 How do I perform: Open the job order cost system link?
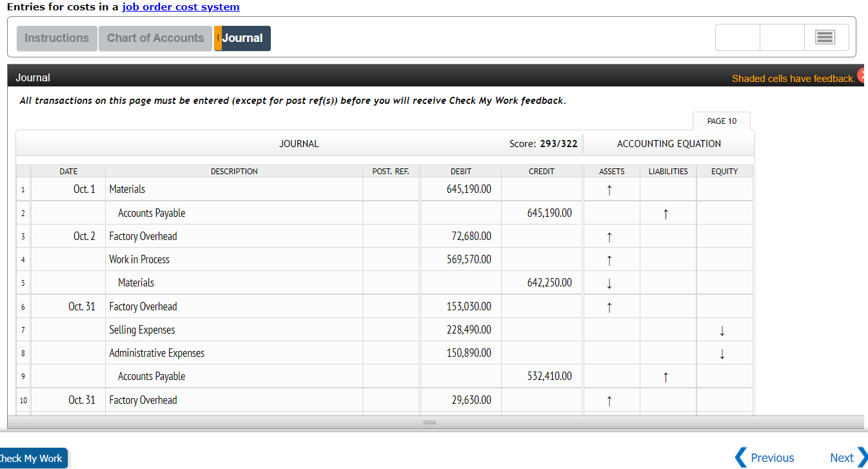tap(181, 7)
